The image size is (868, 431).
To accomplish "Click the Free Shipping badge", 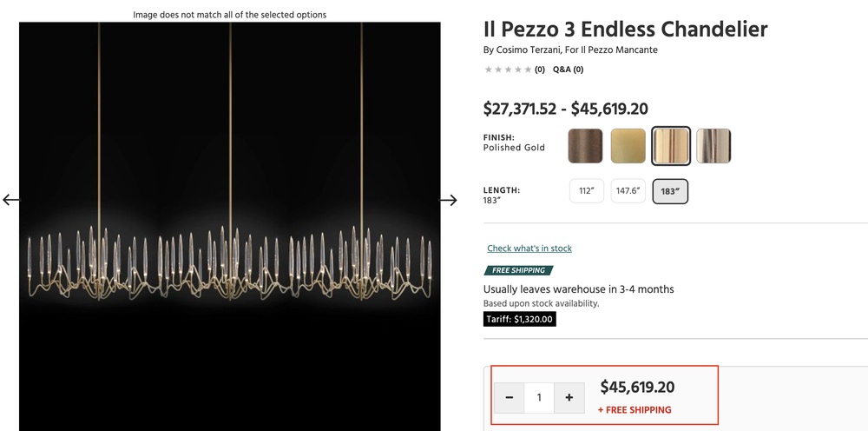I will pyautogui.click(x=517, y=270).
